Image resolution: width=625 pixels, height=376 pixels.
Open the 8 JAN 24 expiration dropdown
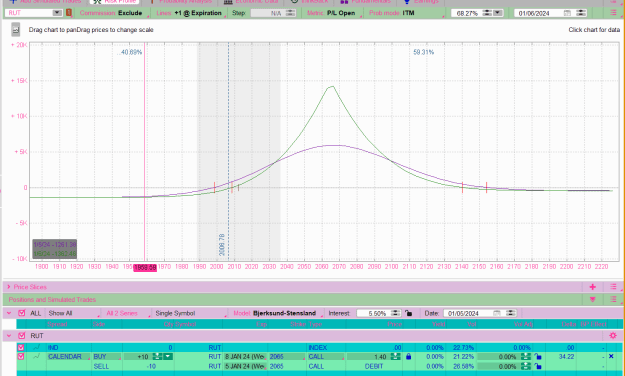click(x=245, y=356)
